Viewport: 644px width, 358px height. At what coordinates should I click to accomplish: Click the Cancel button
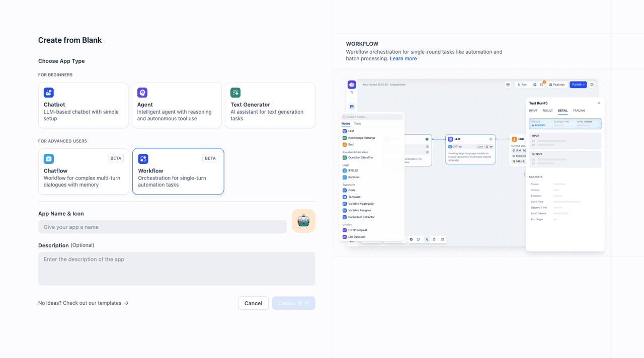pyautogui.click(x=253, y=303)
